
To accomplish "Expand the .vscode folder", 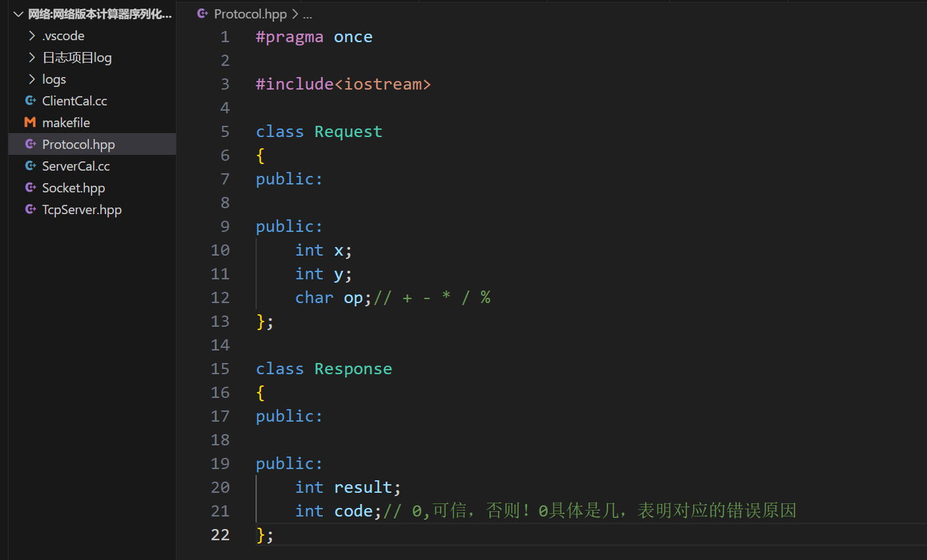I will click(32, 36).
